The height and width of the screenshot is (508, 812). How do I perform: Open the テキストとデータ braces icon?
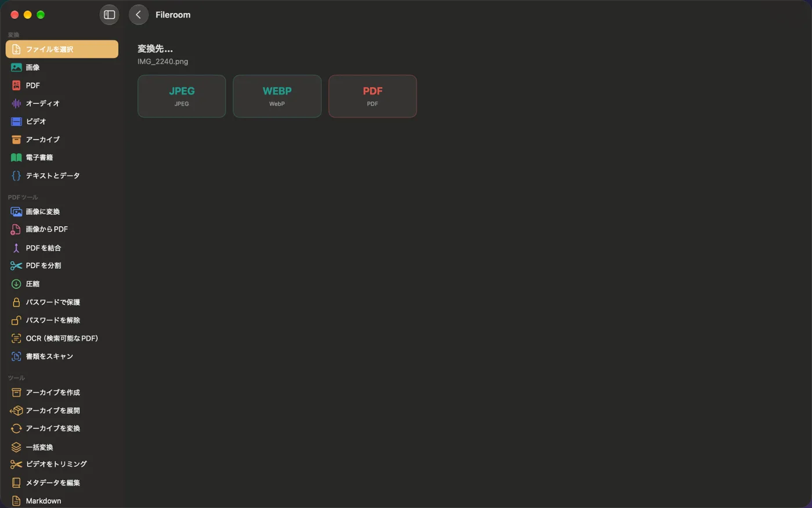tap(16, 175)
